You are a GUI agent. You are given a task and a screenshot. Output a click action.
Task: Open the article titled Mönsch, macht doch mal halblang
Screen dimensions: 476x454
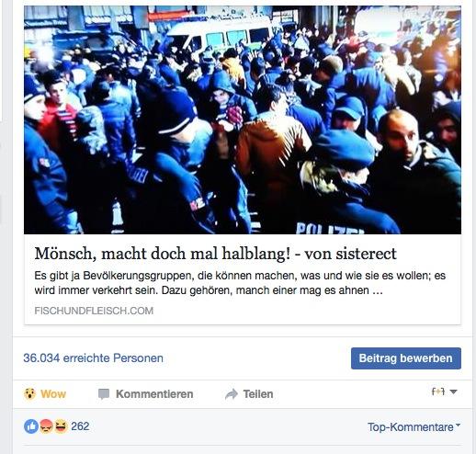[215, 254]
